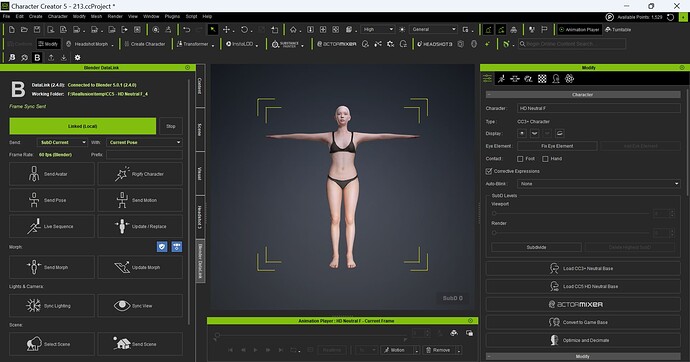Click Send Avatar in Blender DataLink

(52, 174)
